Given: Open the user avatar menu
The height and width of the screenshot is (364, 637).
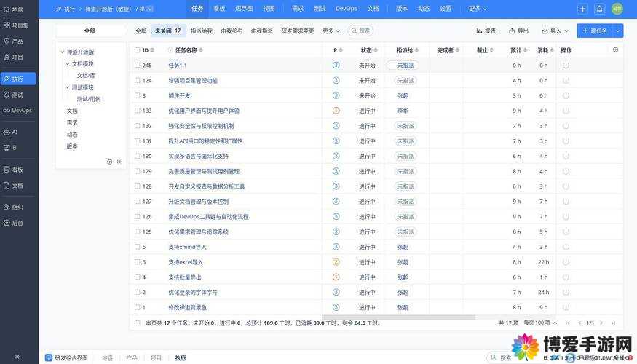Looking at the screenshot, I should (x=617, y=9).
